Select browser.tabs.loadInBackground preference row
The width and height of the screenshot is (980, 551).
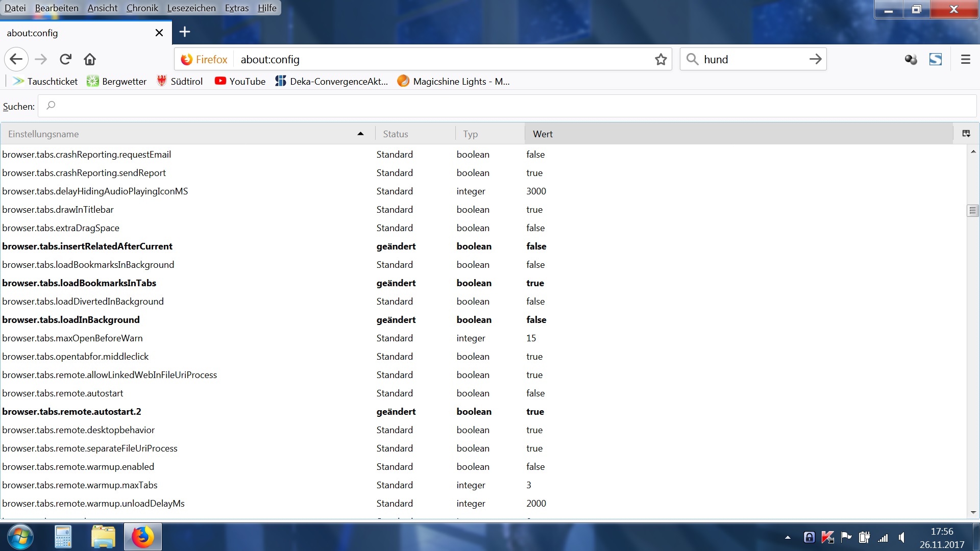71,320
